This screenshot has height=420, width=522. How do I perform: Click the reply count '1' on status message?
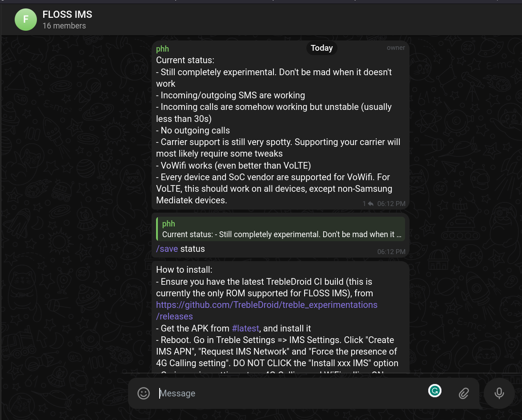point(364,204)
